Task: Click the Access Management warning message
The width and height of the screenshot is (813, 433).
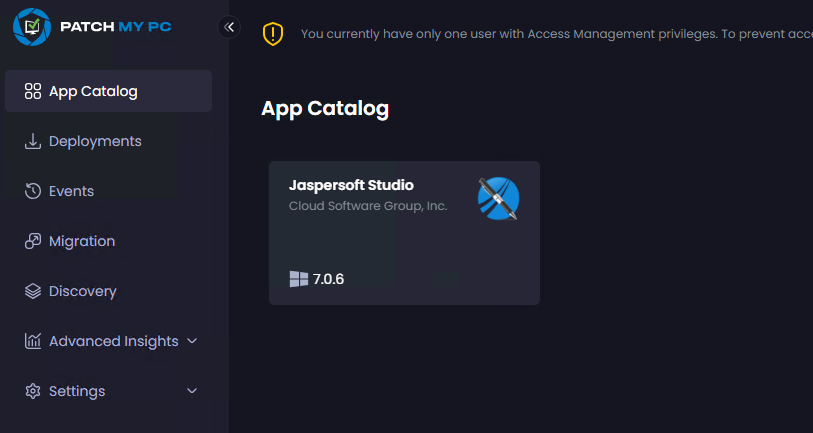Action: click(x=557, y=34)
